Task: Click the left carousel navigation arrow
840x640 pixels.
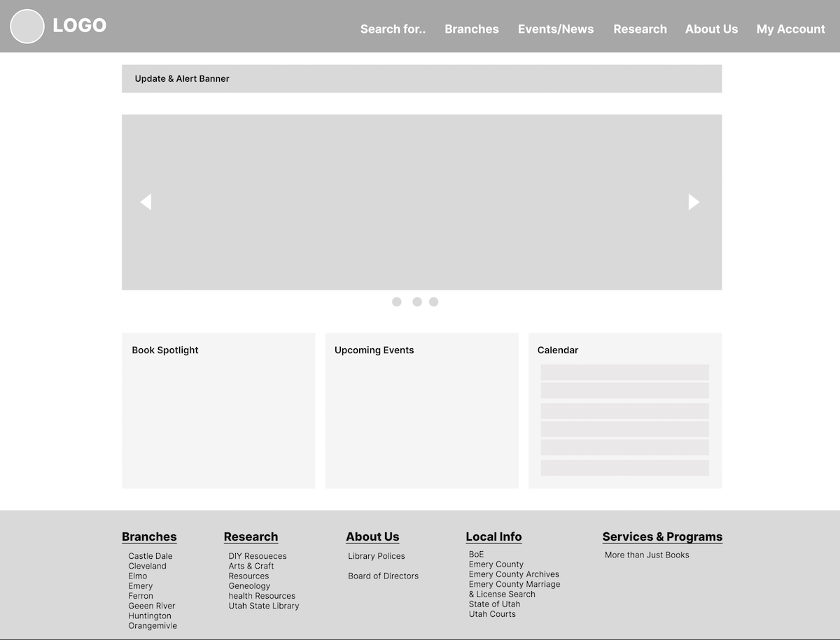Action: coord(146,201)
